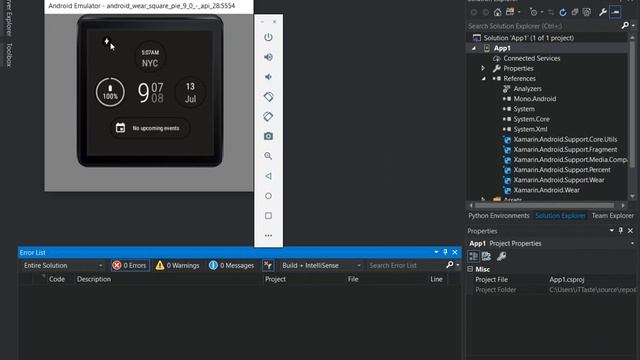Viewport: 640px width, 360px height.
Task: Click the emulator Overview square button
Action: (268, 216)
